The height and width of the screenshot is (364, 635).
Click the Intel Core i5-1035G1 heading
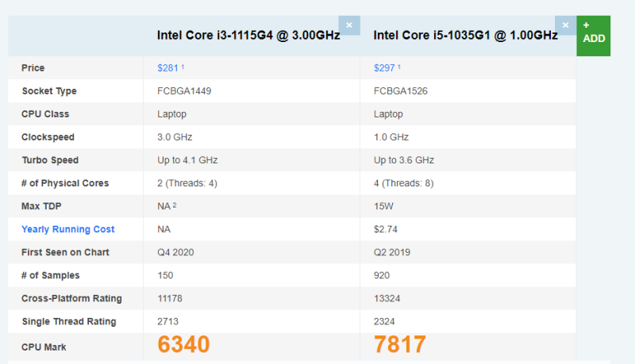click(x=465, y=36)
